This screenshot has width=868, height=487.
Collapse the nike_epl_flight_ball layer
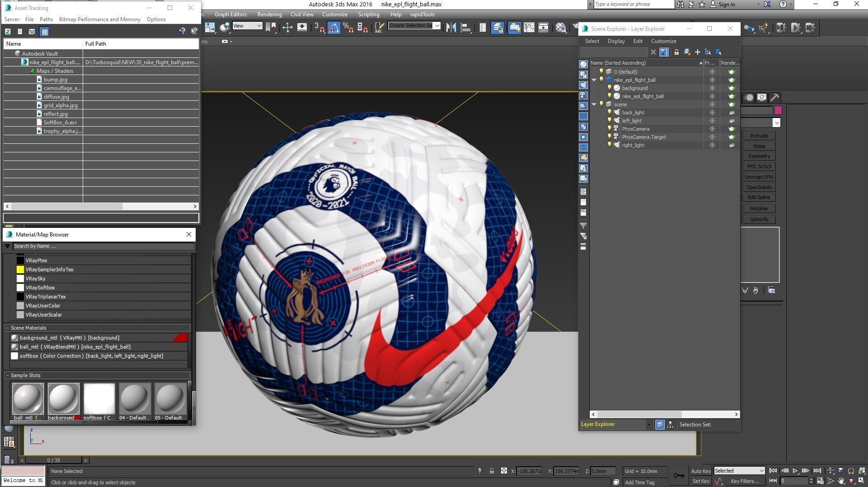point(594,80)
